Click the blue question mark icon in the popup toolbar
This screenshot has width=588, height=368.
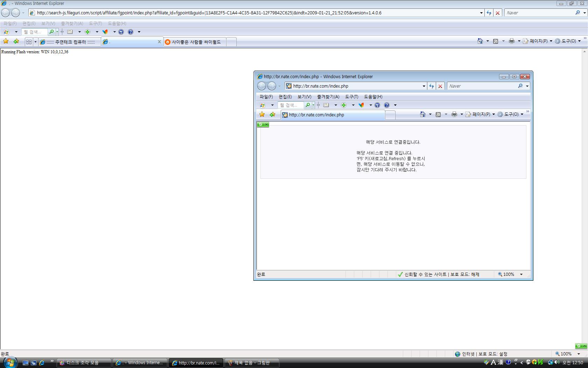(x=386, y=105)
